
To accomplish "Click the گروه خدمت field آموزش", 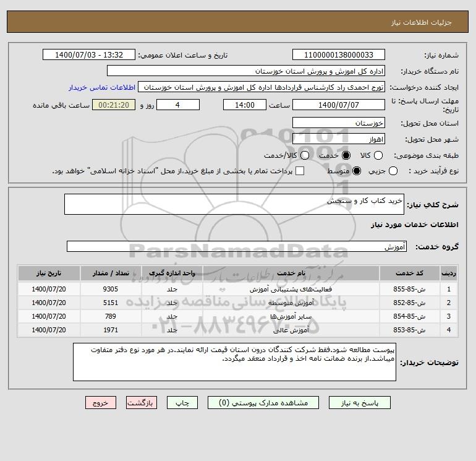I will 237,246.
